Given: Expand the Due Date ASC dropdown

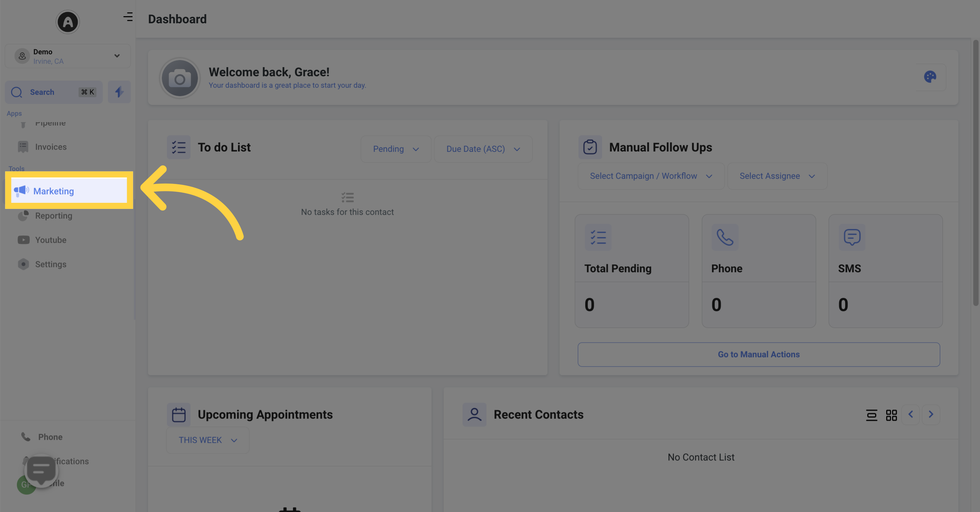Looking at the screenshot, I should coord(483,149).
